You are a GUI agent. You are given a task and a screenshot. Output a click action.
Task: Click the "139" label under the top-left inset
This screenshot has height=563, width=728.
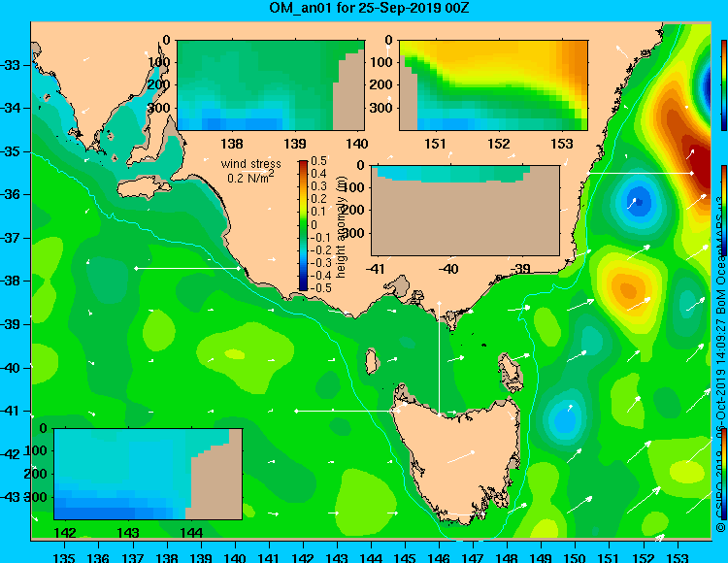295,144
